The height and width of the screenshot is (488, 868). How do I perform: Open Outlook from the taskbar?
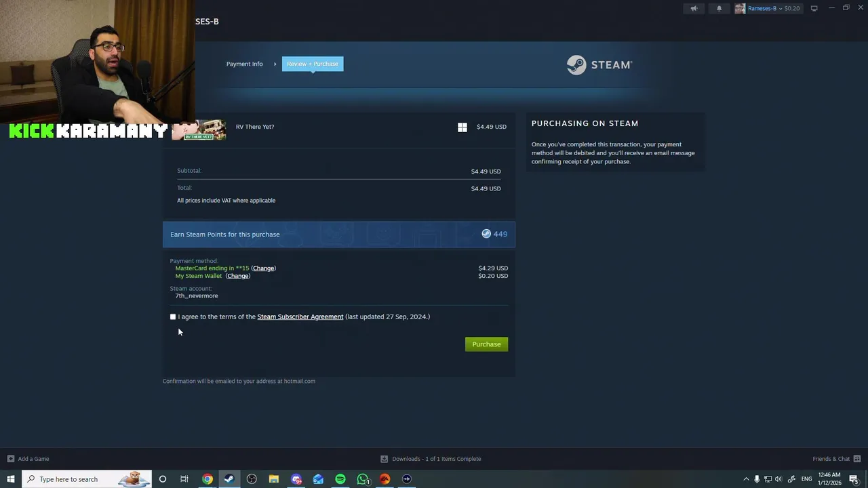pyautogui.click(x=318, y=479)
